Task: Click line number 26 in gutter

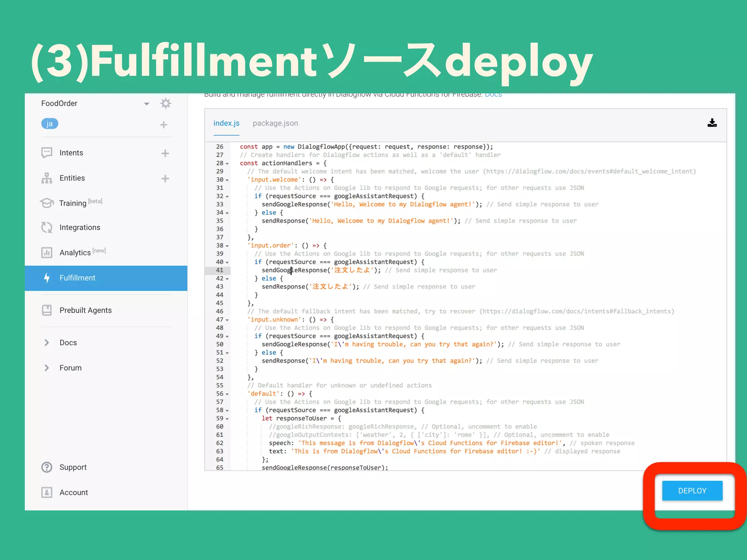Action: click(x=220, y=147)
